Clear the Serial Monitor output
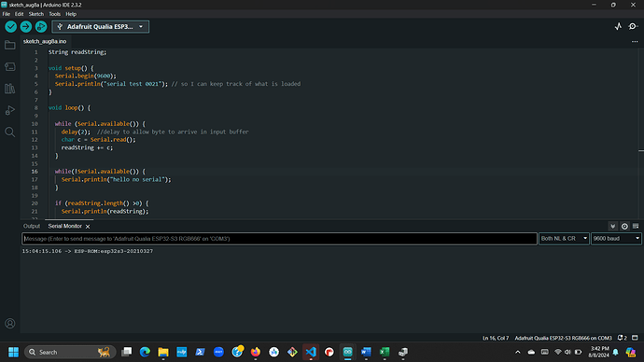This screenshot has height=362, width=644. coord(636,226)
